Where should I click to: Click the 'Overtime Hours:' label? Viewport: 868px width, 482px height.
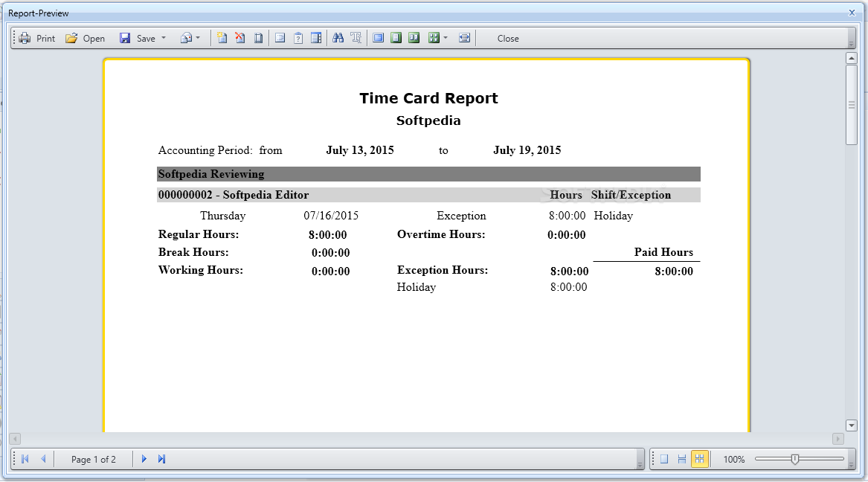pos(441,234)
